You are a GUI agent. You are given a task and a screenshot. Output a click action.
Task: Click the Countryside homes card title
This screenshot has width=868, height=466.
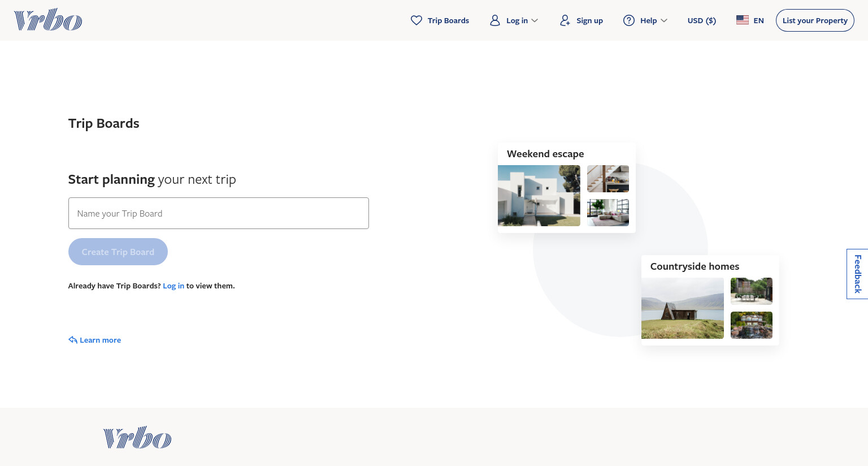click(695, 266)
